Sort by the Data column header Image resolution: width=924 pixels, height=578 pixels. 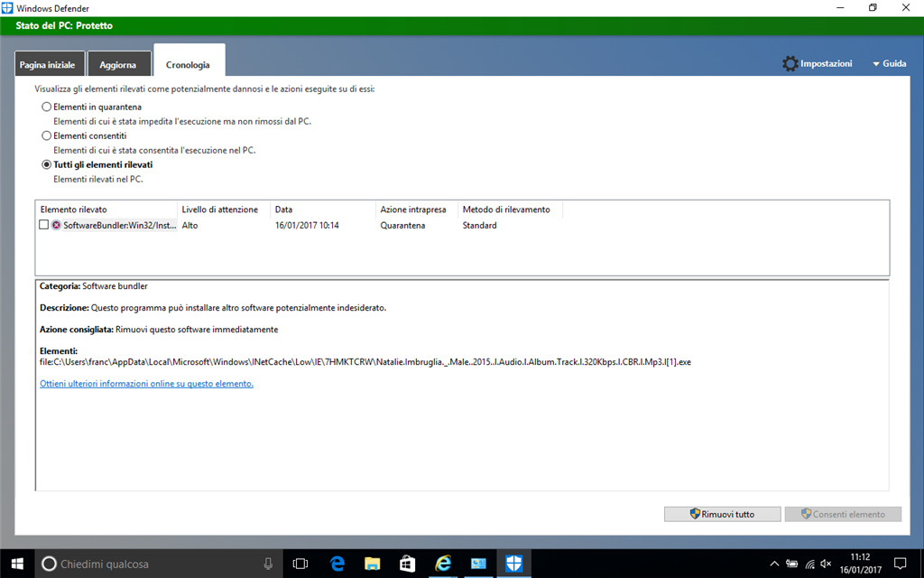(x=323, y=210)
